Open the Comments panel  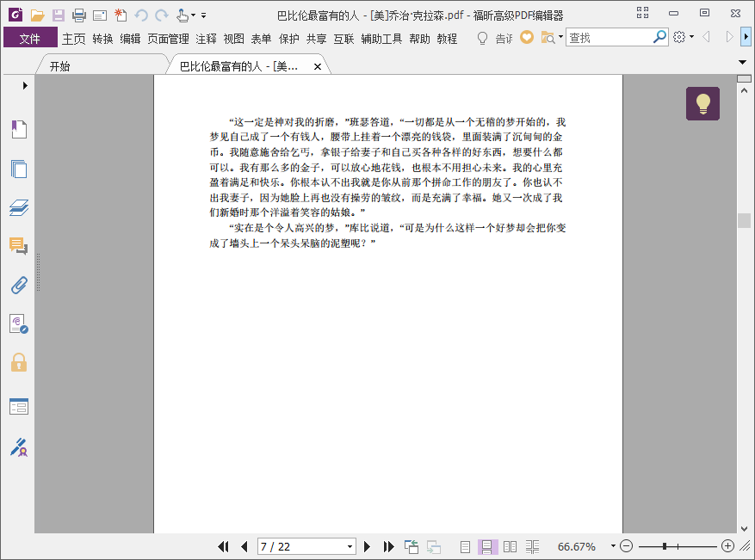coord(19,246)
